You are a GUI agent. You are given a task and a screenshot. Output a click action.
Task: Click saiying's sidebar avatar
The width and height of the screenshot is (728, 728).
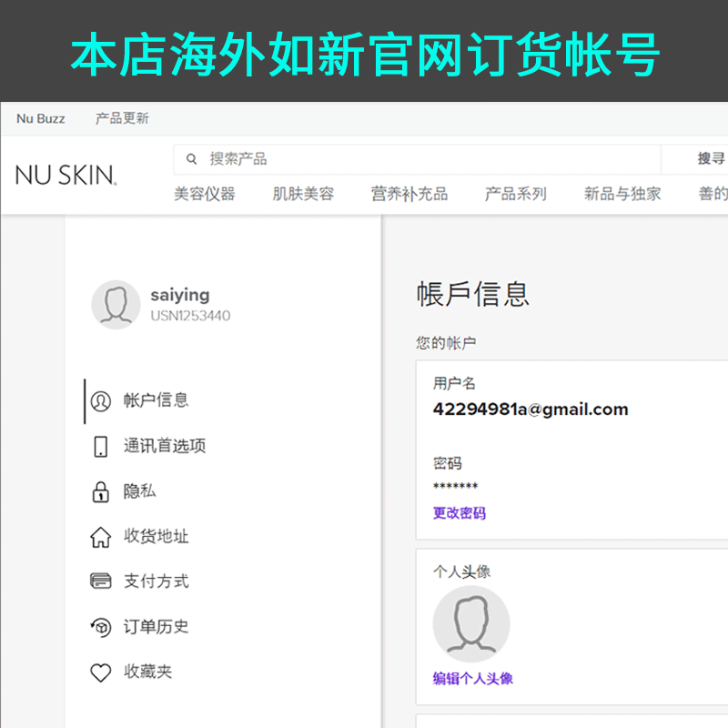point(116,305)
